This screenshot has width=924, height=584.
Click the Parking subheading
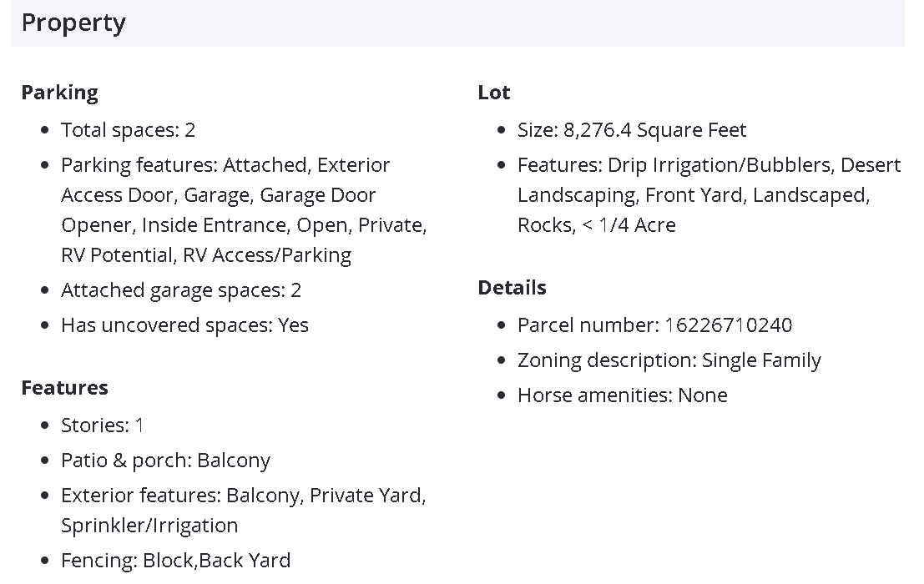[x=59, y=92]
